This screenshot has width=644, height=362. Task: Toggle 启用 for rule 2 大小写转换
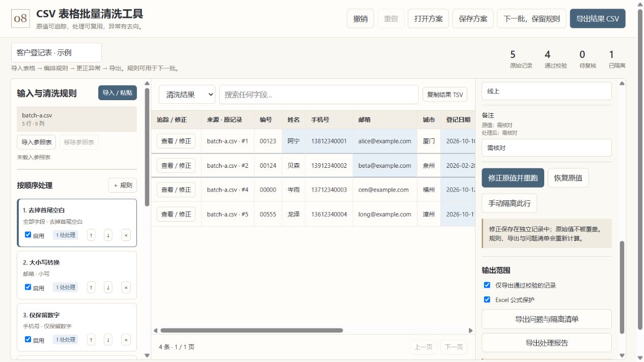[28, 287]
